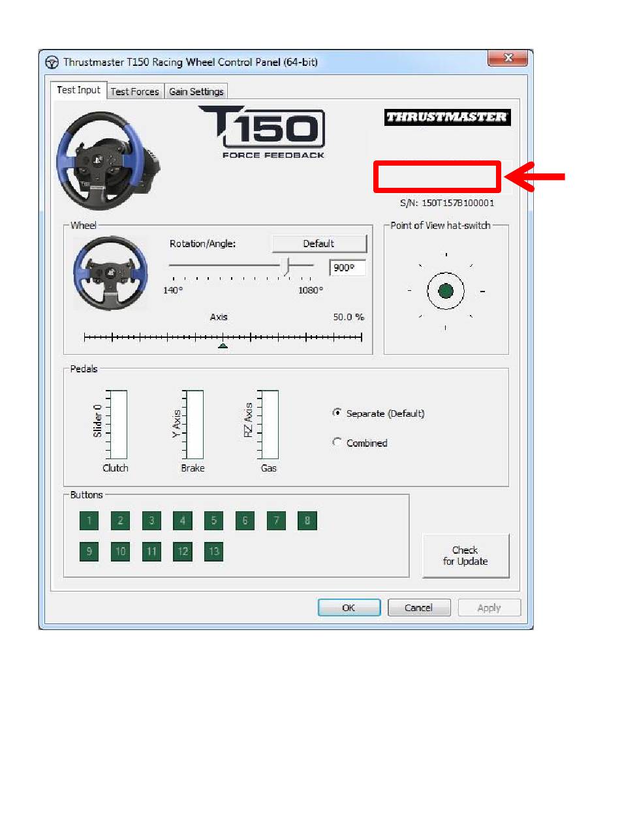
Task: Click button indicator number 13
Action: (x=213, y=552)
